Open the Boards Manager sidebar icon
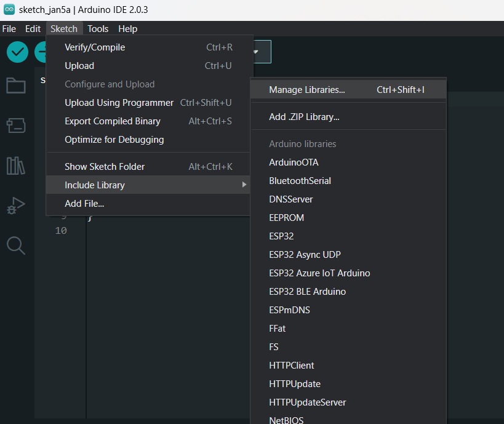This screenshot has height=424, width=504. pyautogui.click(x=16, y=126)
